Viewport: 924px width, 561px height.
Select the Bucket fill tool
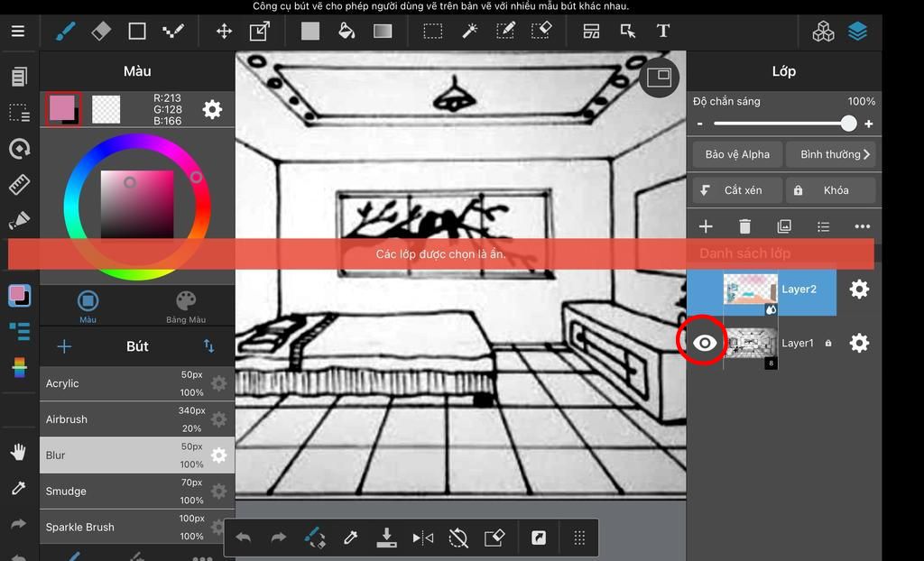click(346, 32)
